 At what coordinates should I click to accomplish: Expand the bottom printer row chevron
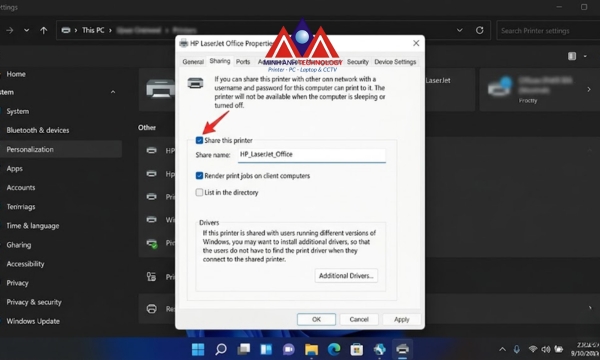[590, 308]
